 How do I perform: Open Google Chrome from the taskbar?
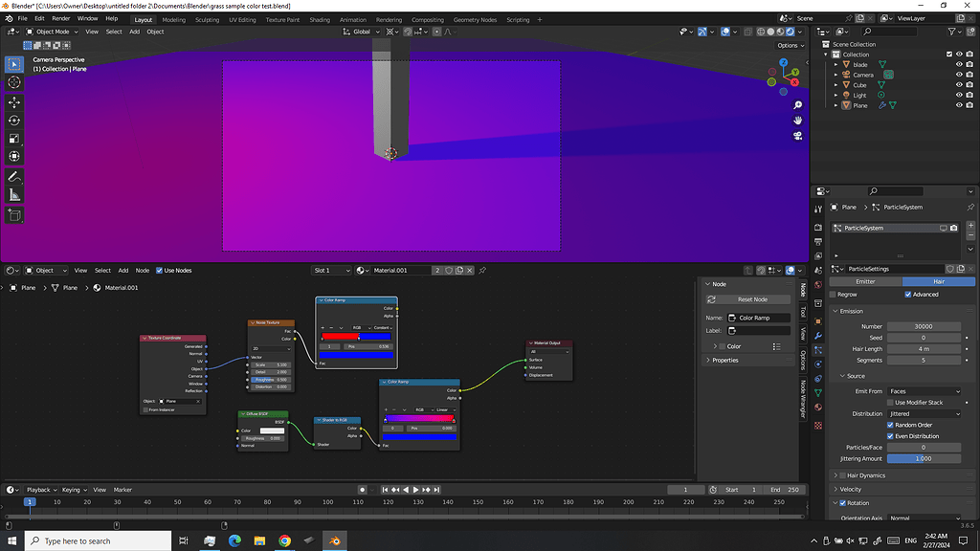(x=284, y=540)
